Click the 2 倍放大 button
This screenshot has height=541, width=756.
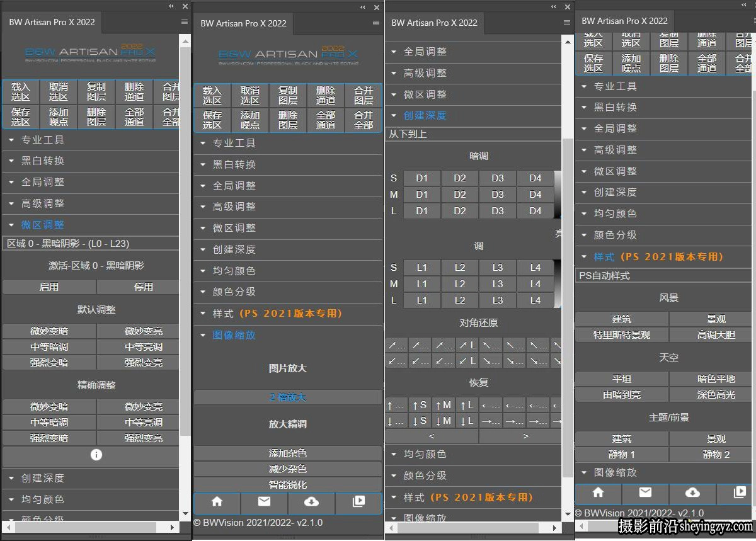[288, 397]
